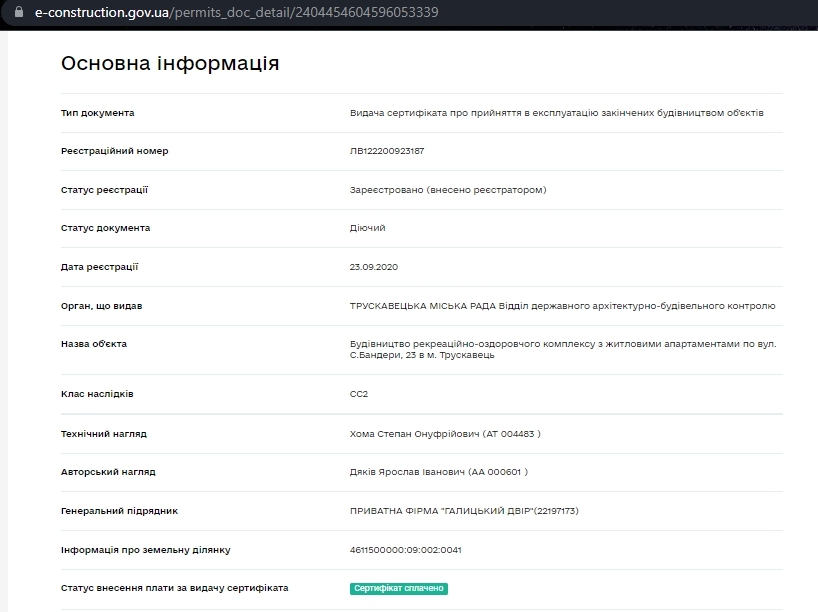The image size is (818, 612).
Task: Click the "Авторський нагляд" label
Action: tap(108, 472)
